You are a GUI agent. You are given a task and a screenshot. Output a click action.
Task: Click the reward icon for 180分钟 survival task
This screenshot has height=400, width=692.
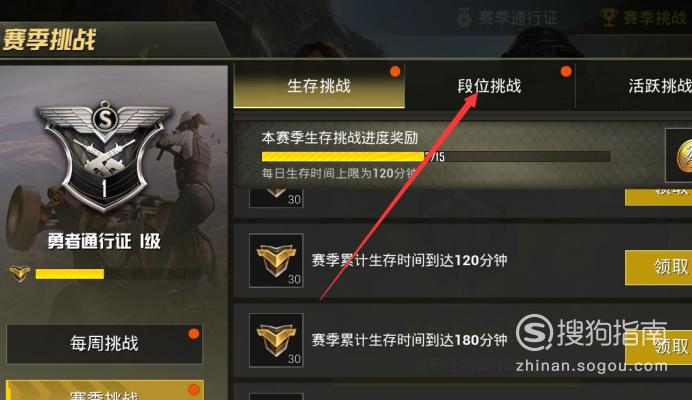[x=276, y=340]
